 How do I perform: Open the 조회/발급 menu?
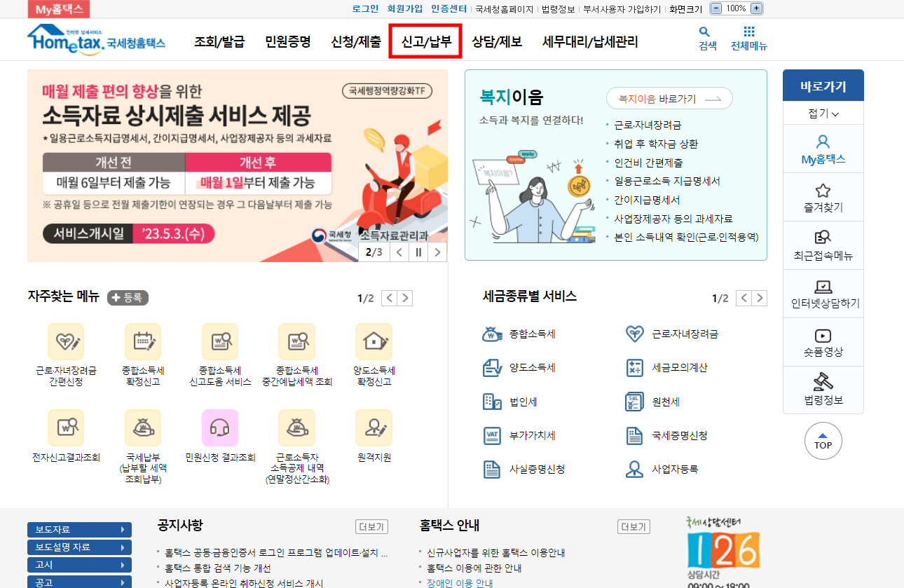(219, 41)
